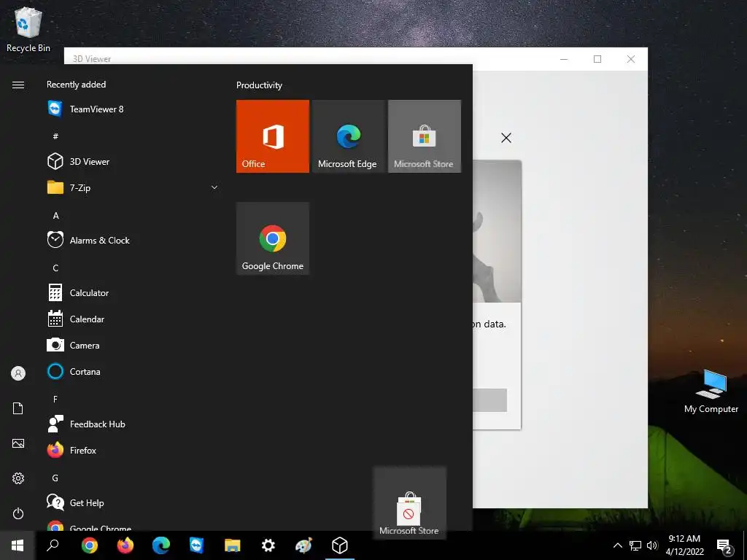Switch to 3D Viewer on the taskbar

click(340, 545)
